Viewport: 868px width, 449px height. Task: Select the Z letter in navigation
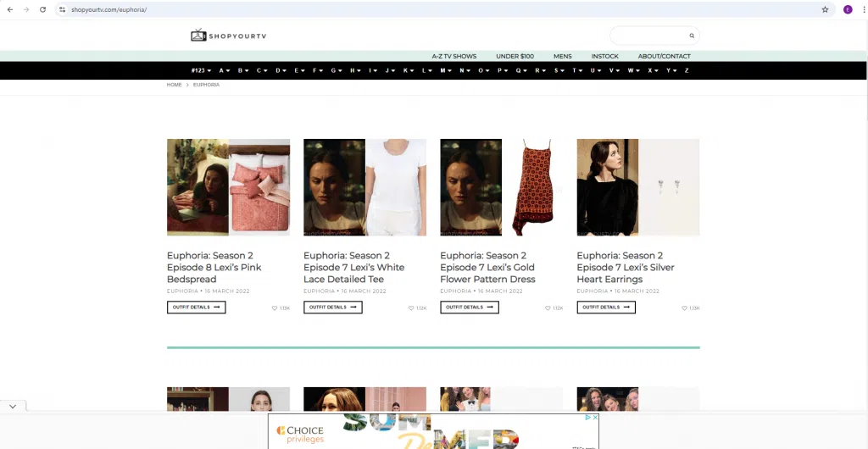pos(687,71)
